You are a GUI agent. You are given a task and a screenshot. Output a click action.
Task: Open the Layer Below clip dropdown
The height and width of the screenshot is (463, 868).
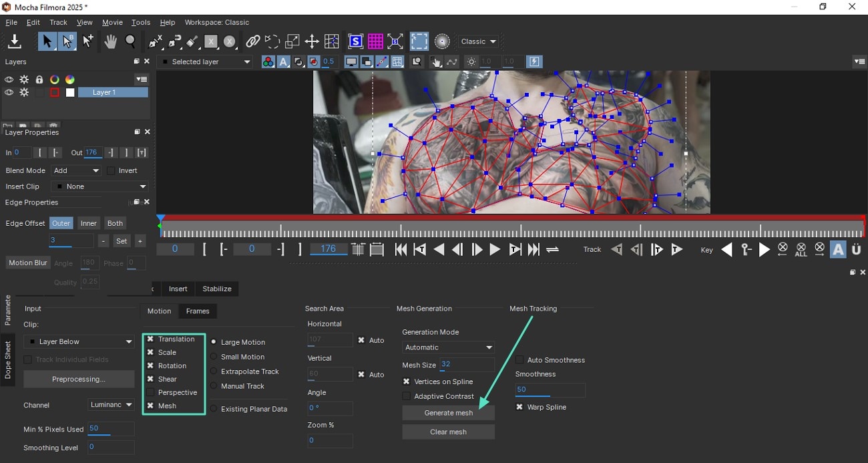[79, 342]
